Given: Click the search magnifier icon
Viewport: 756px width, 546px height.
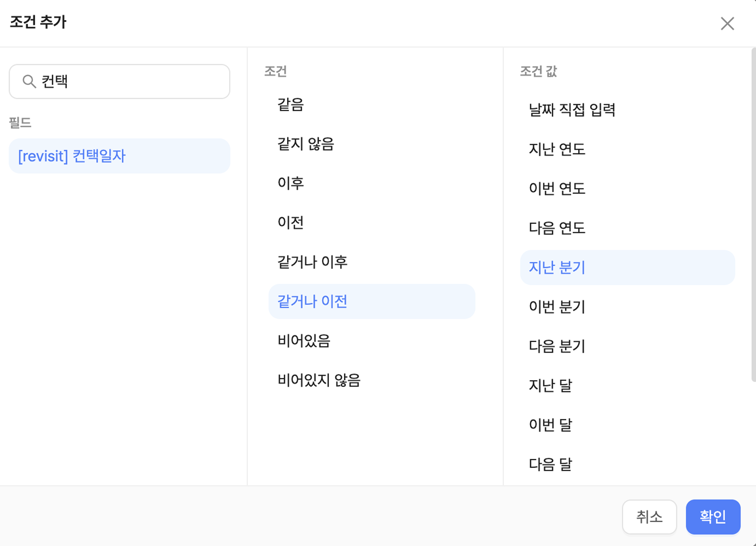Looking at the screenshot, I should tap(29, 81).
